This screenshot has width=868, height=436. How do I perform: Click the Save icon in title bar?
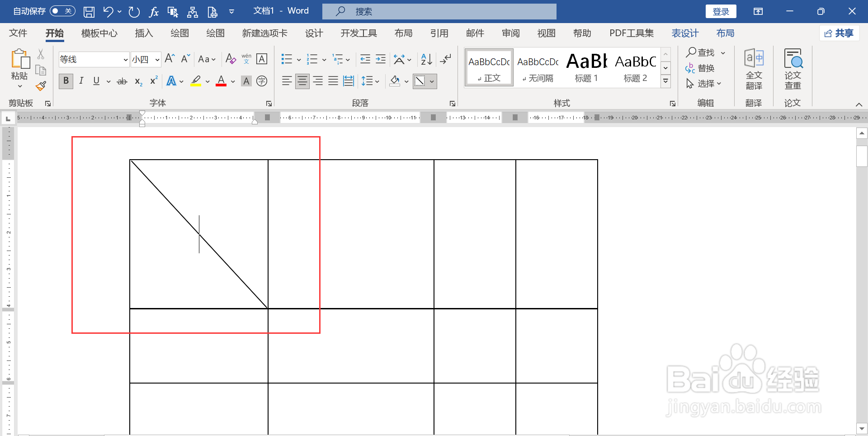click(89, 12)
